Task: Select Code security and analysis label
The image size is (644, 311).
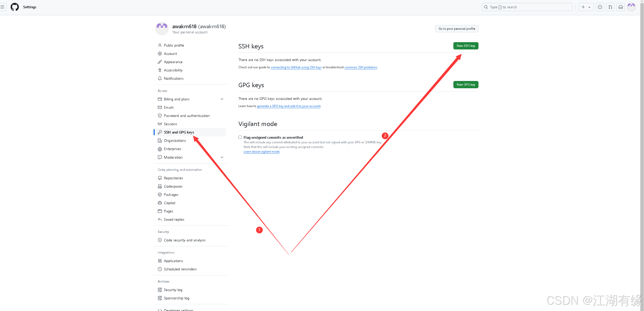Action: (185, 240)
